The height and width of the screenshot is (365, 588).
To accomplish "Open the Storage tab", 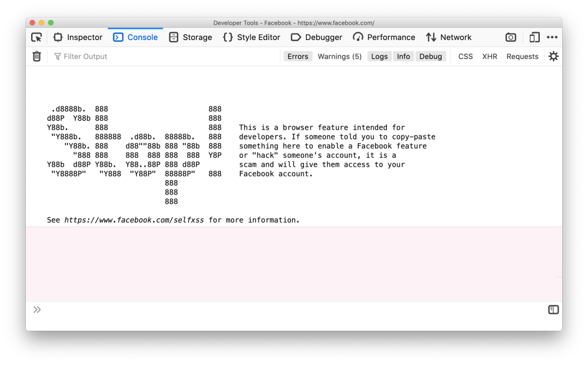I will [191, 37].
